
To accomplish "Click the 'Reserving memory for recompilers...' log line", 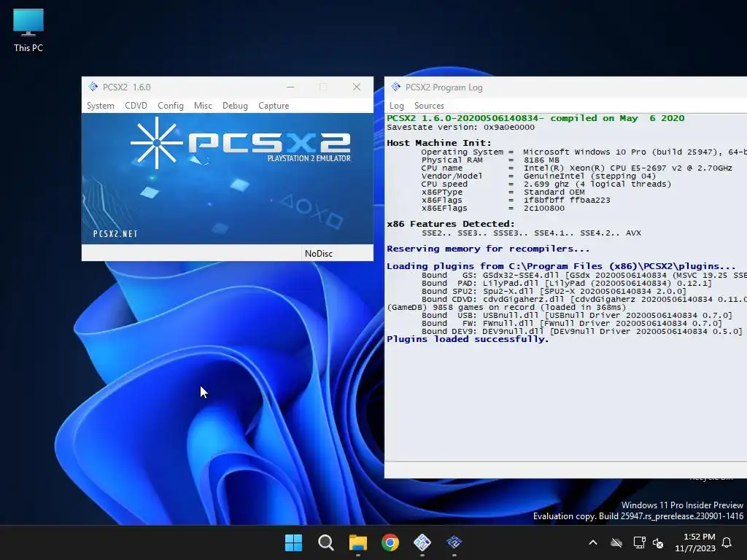I will coord(488,249).
